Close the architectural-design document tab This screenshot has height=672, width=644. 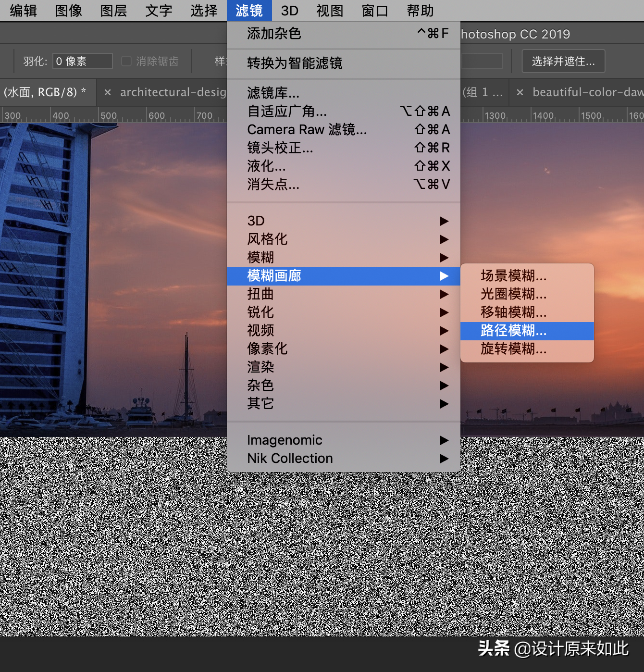click(x=108, y=92)
